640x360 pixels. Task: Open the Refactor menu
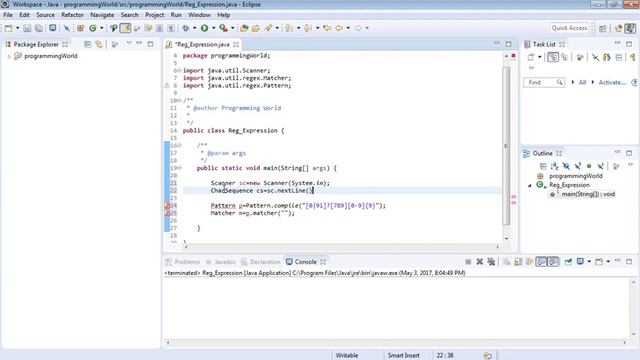pos(72,15)
